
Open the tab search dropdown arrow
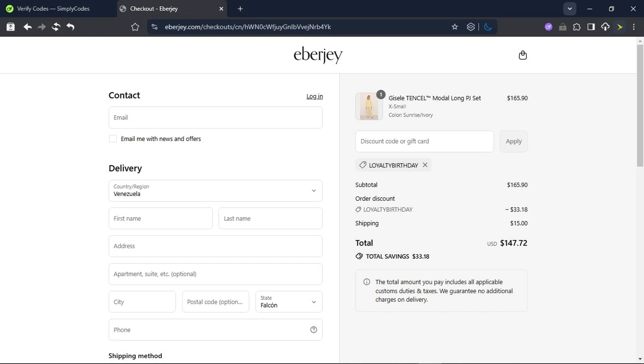(x=570, y=9)
